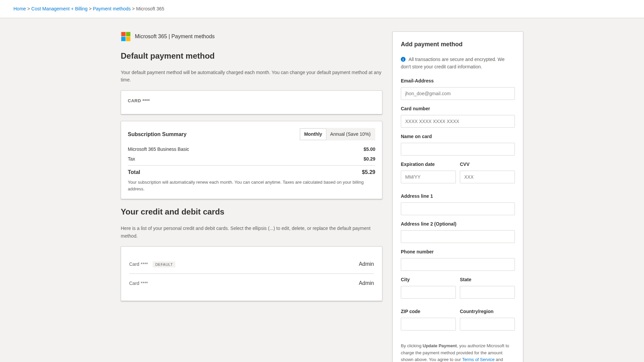The width and height of the screenshot is (644, 362).
Task: Click Your credit and debit cards heading
Action: [x=172, y=212]
